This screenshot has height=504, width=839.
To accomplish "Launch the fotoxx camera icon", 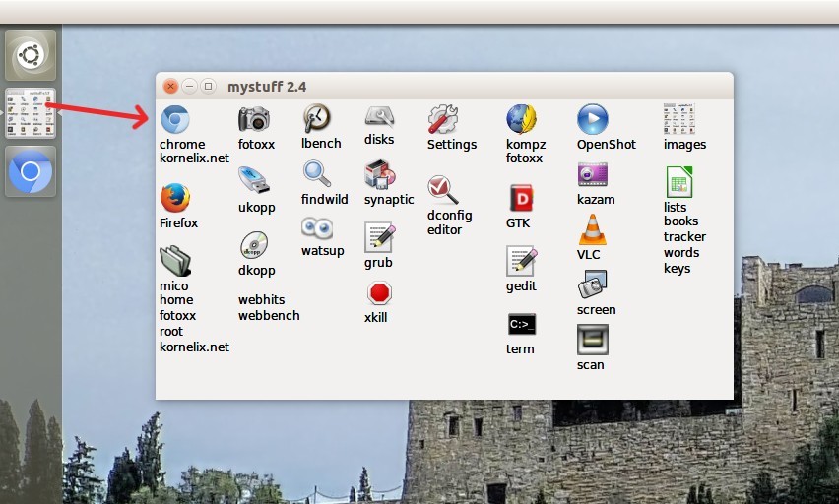I will (x=254, y=119).
